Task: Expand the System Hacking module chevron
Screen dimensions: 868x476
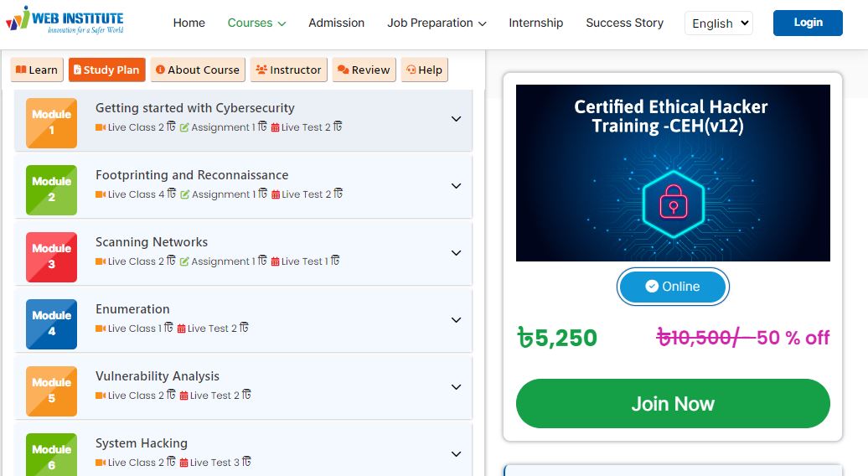Action: coord(456,454)
